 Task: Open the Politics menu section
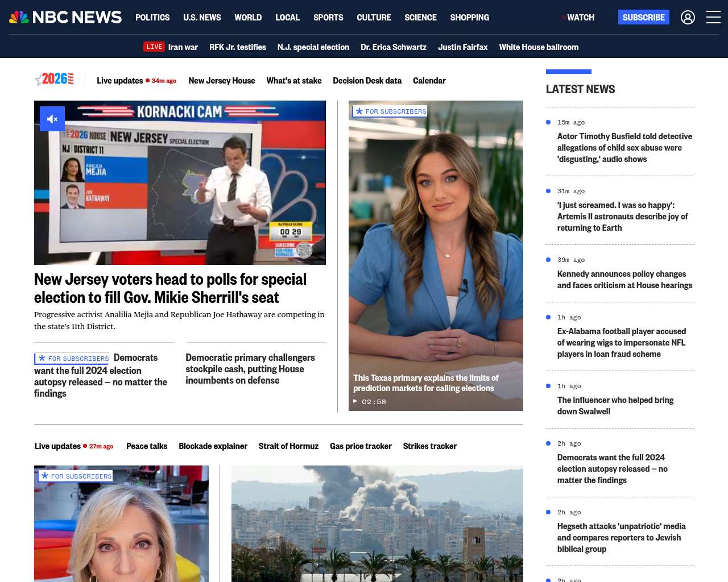coord(152,18)
